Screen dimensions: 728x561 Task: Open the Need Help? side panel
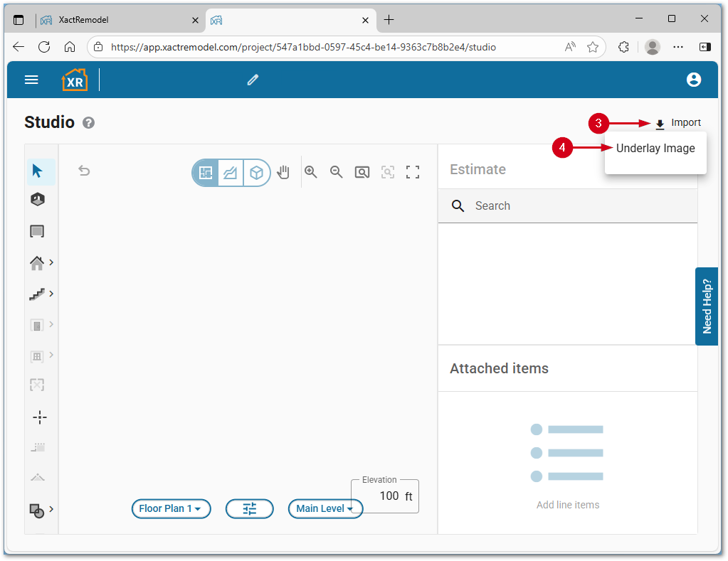pos(707,306)
